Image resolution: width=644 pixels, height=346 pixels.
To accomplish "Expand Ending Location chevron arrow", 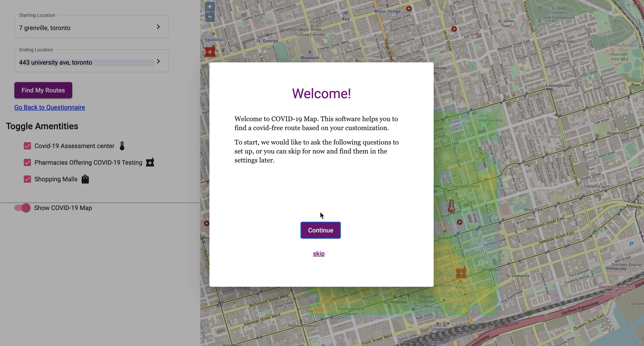I will pyautogui.click(x=158, y=61).
